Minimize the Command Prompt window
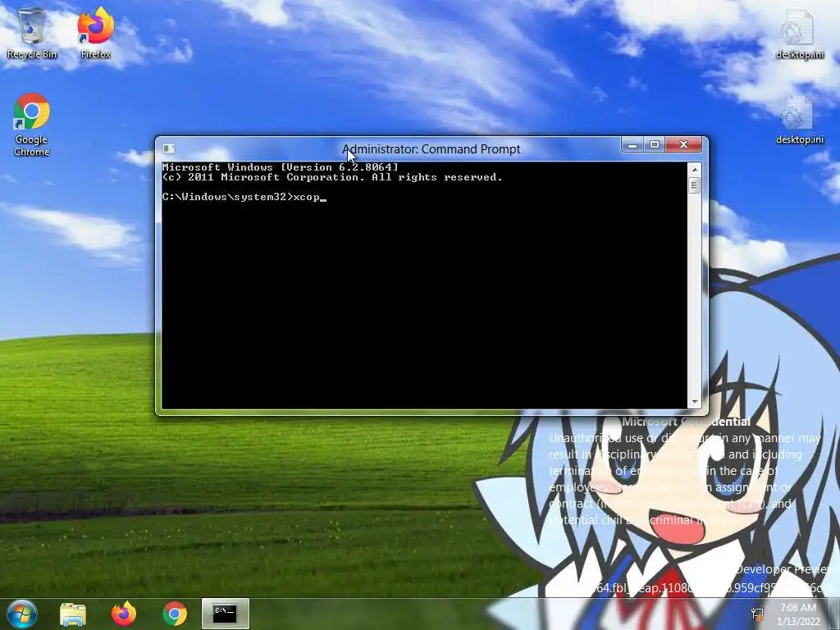The height and width of the screenshot is (630, 840). [x=632, y=144]
